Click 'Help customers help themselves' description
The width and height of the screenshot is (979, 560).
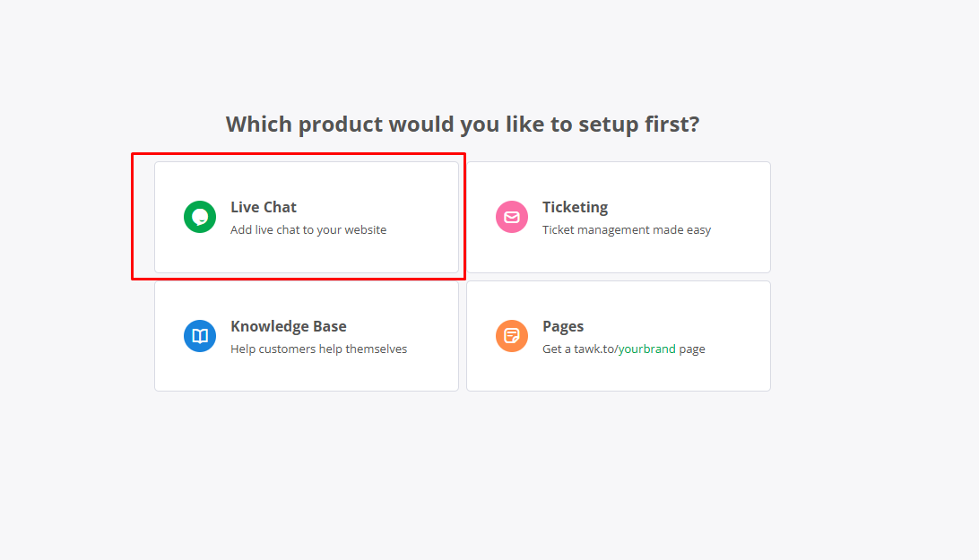[318, 349]
